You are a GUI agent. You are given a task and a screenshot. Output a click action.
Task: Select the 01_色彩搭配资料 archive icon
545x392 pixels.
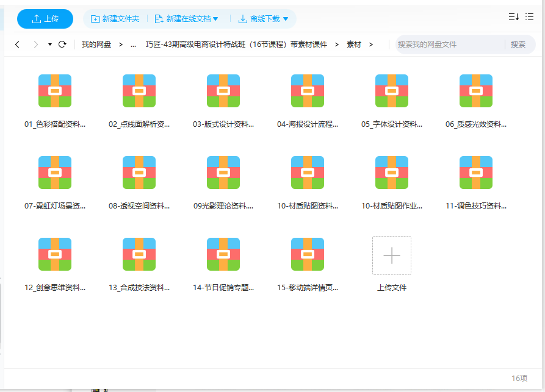(x=55, y=91)
